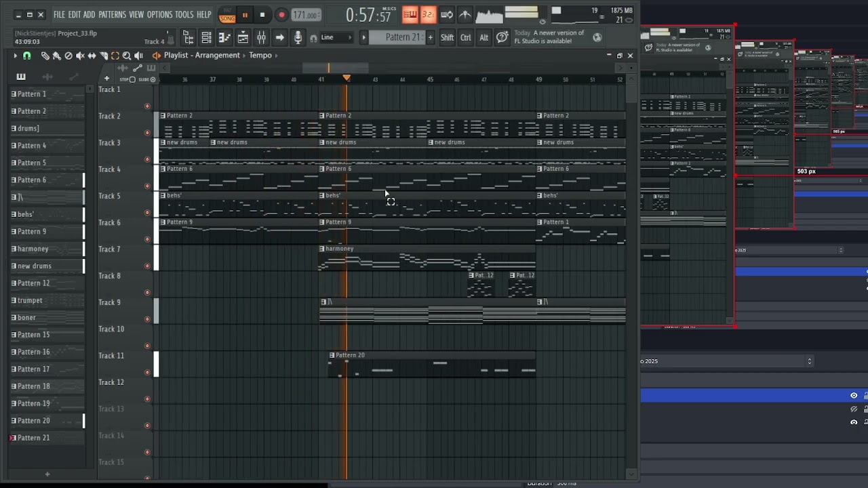This screenshot has height=488, width=868.
Task: Click the record button
Action: [x=281, y=15]
